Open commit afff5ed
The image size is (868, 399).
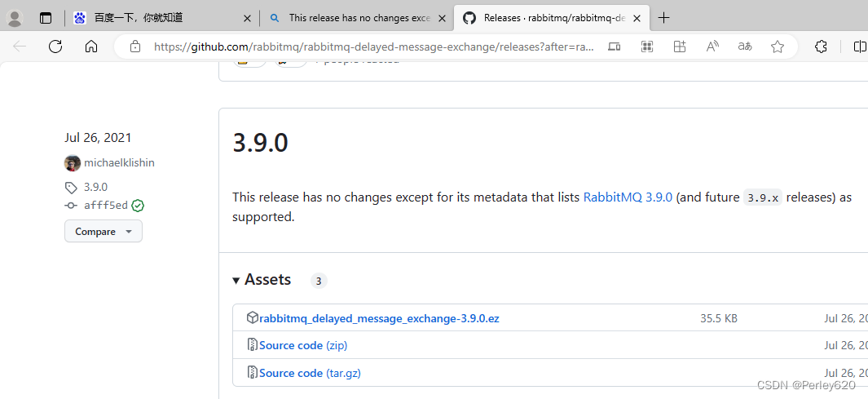click(x=106, y=206)
